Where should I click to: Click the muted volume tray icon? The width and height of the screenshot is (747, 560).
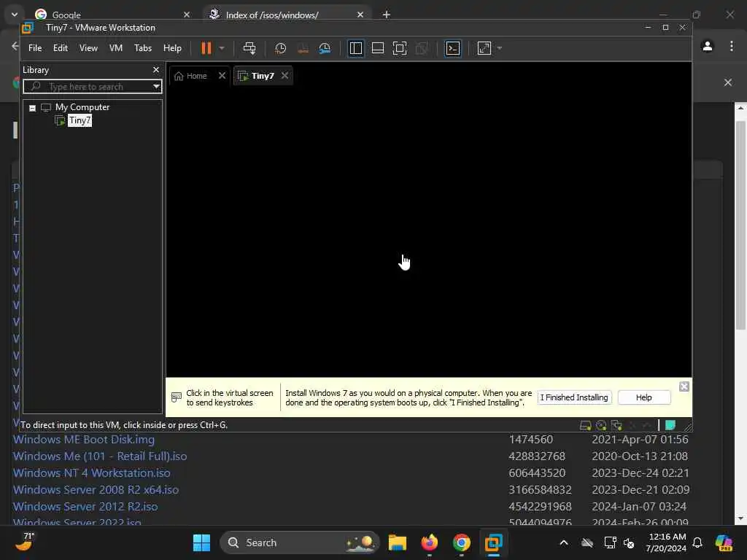tap(629, 542)
